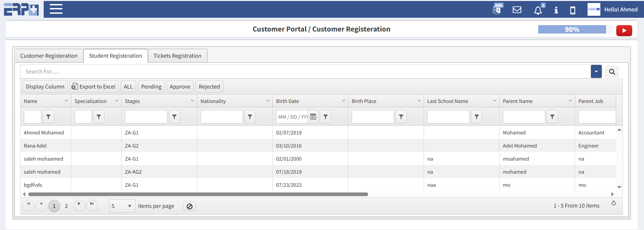Click the filter icon under Name column
The width and height of the screenshot is (644, 230).
click(48, 117)
